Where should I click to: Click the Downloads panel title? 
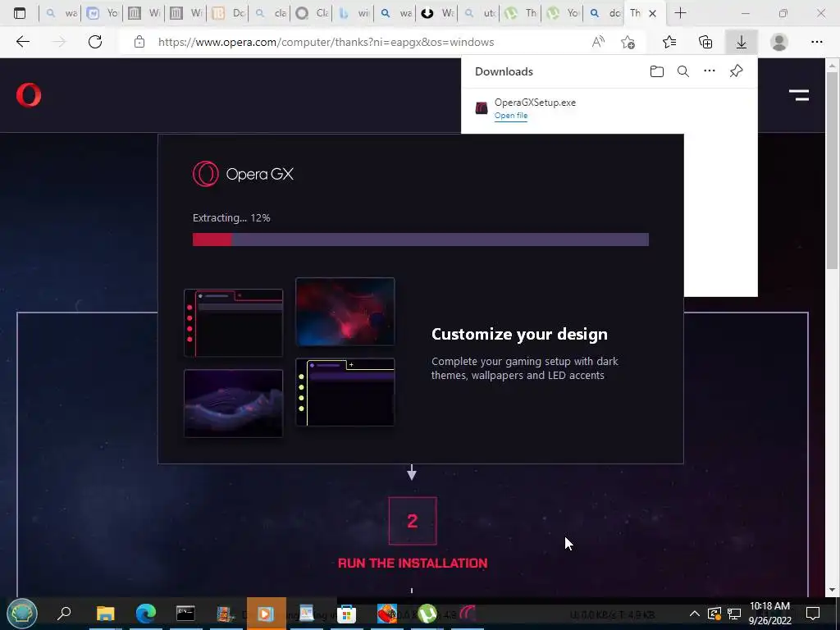pyautogui.click(x=504, y=71)
